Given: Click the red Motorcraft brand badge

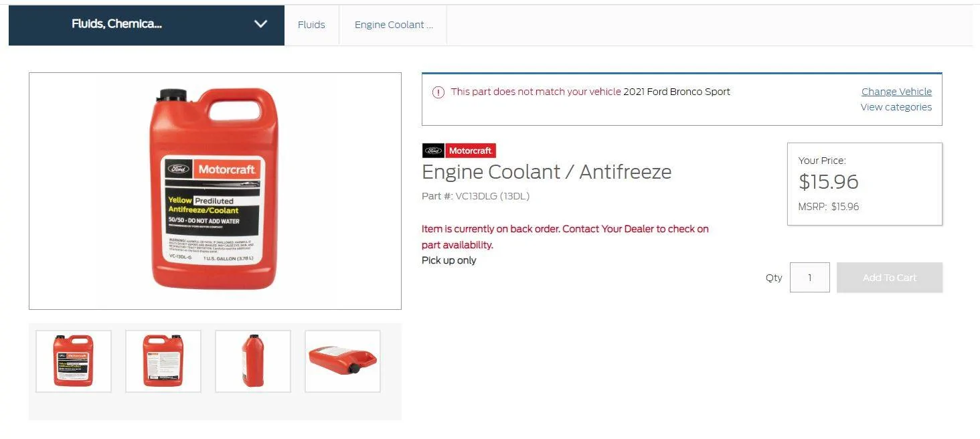Looking at the screenshot, I should (x=471, y=150).
